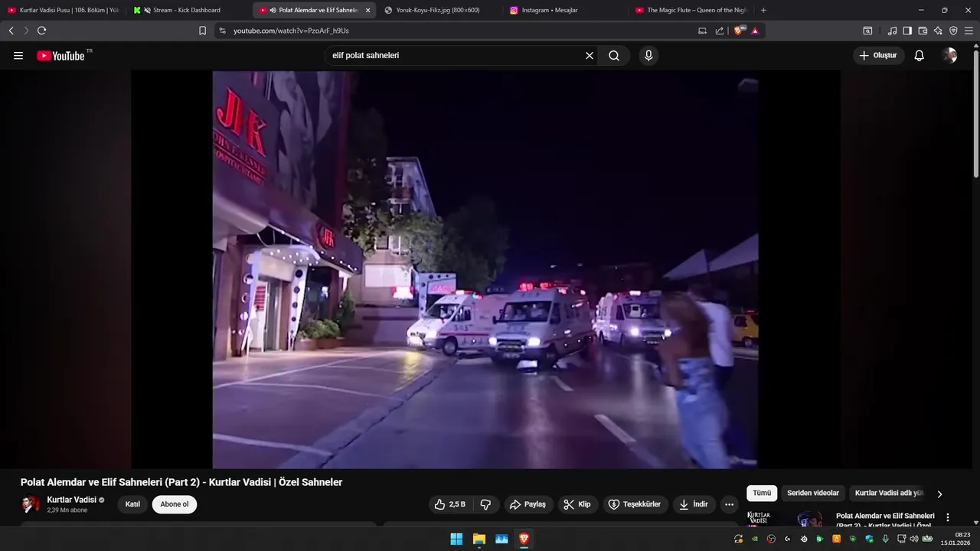Pause the video by clicking the player
980x551 pixels.
click(x=485, y=269)
